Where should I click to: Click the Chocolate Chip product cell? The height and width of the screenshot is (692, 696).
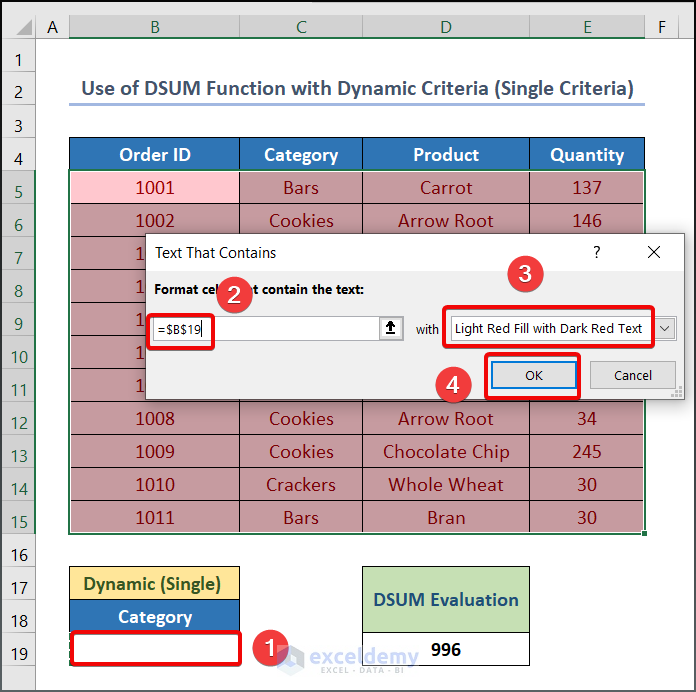446,451
